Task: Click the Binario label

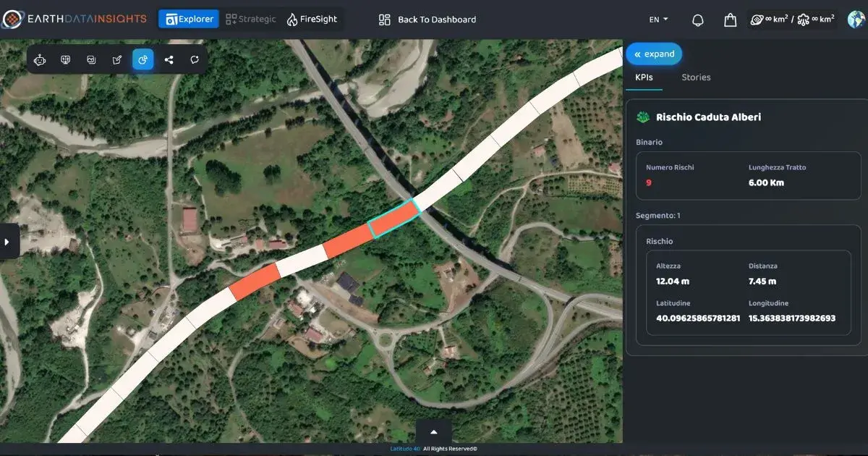Action: point(649,143)
